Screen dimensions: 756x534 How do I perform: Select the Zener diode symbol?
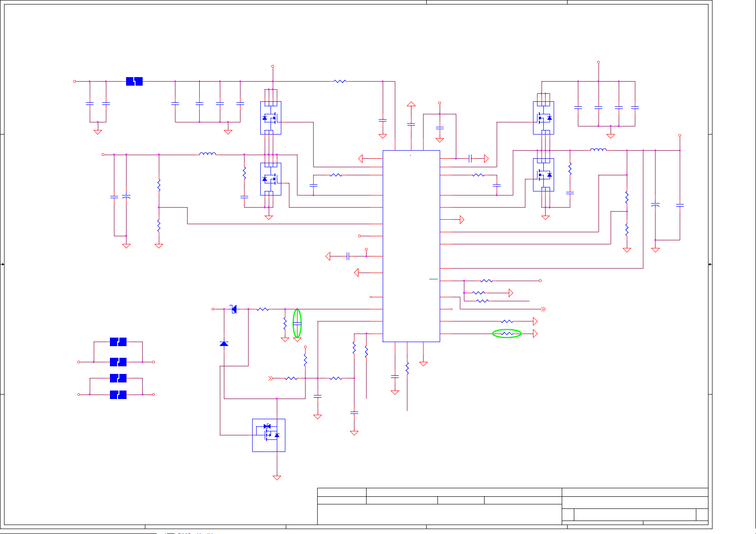click(x=234, y=309)
